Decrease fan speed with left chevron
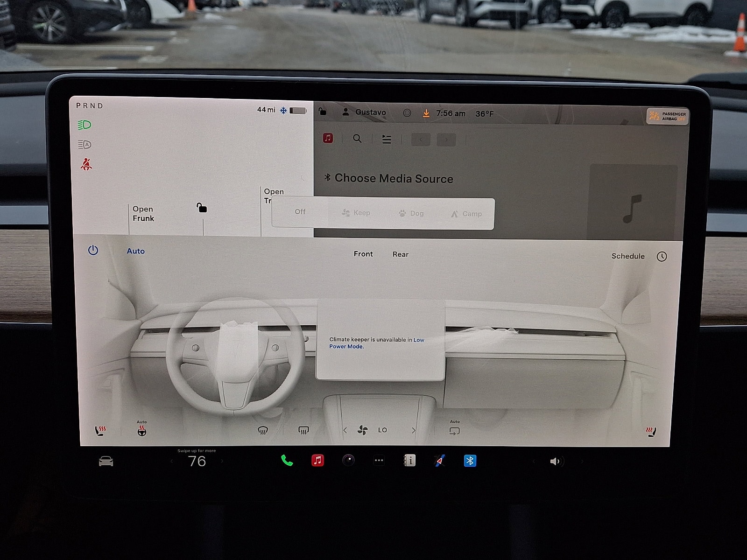Image resolution: width=747 pixels, height=560 pixels. [x=345, y=430]
